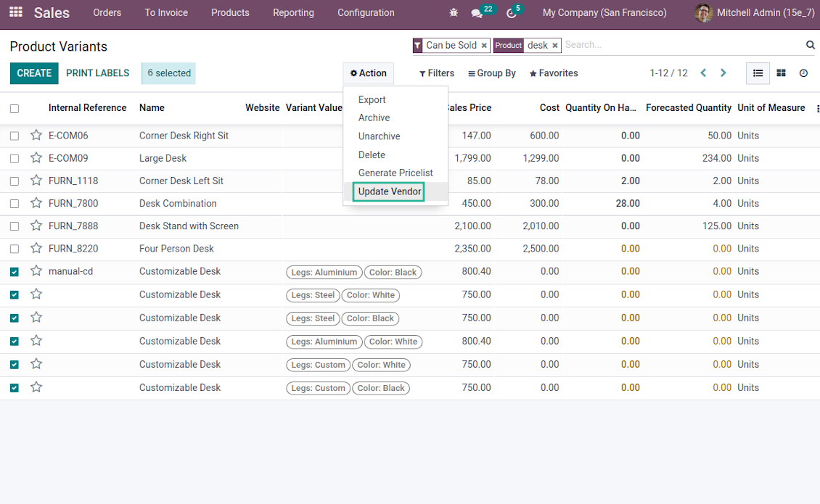Open the Group By dropdown

click(492, 73)
